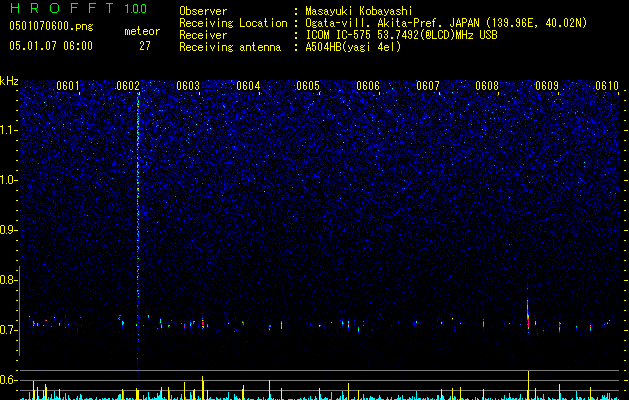Click the tallest yellow intensity bar near 0609
This screenshot has height=400, width=629.
pyautogui.click(x=528, y=385)
